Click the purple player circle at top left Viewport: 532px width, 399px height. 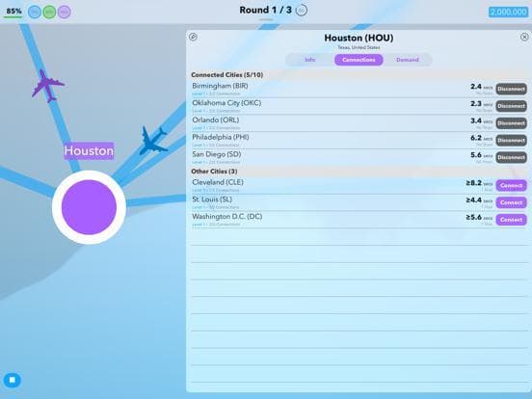[x=65, y=12]
